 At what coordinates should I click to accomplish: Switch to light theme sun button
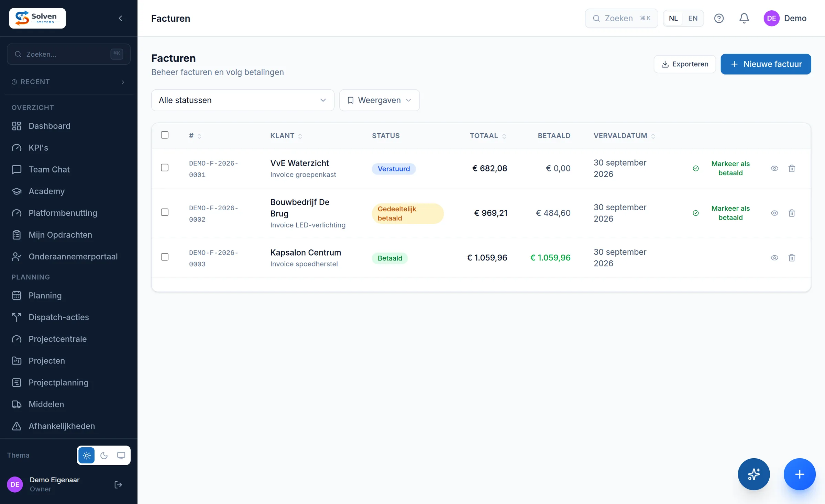pyautogui.click(x=87, y=455)
